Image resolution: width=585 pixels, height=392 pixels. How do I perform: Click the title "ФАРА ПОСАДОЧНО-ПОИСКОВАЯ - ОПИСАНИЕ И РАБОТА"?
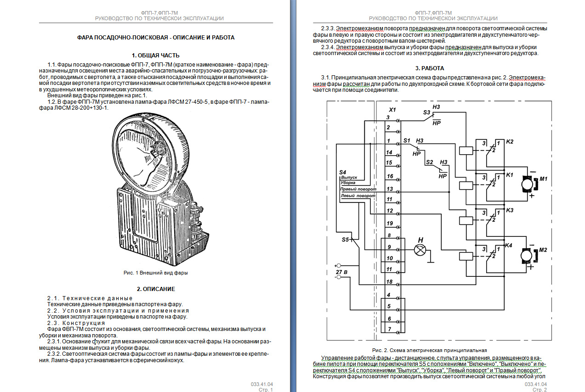155,38
